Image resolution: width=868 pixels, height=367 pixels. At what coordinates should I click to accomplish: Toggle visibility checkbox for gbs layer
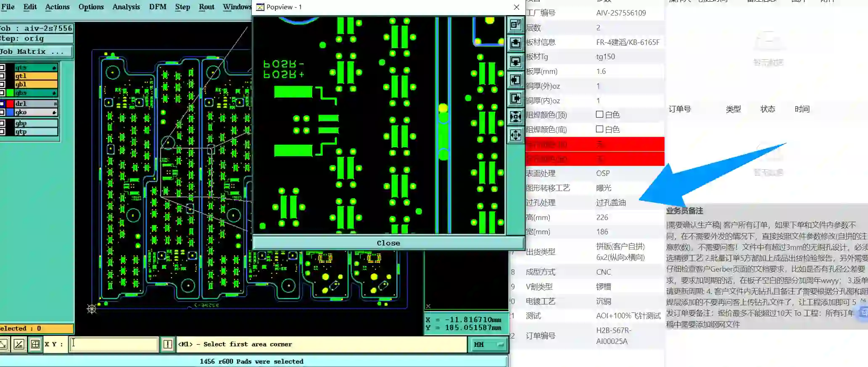(x=3, y=93)
